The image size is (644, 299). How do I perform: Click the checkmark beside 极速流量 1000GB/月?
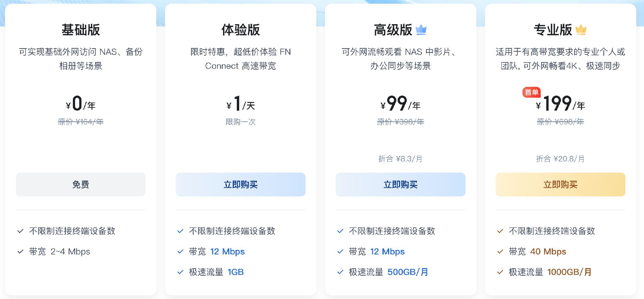click(x=500, y=272)
